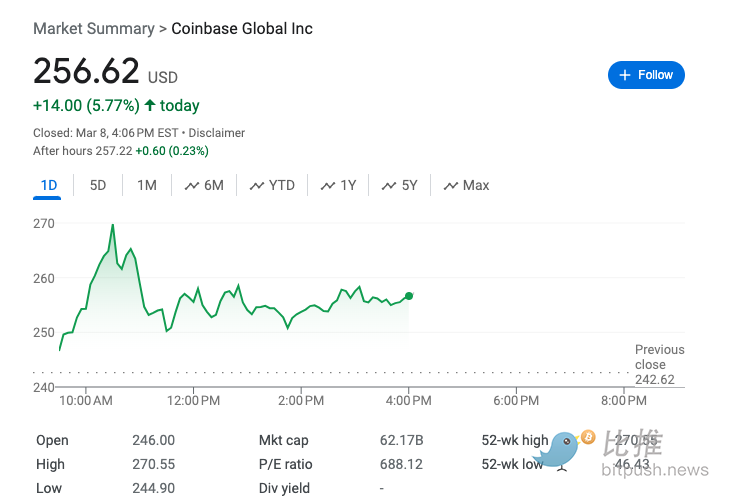This screenshot has width=729, height=497.
Task: Click the plus icon in Follow button
Action: tap(625, 75)
